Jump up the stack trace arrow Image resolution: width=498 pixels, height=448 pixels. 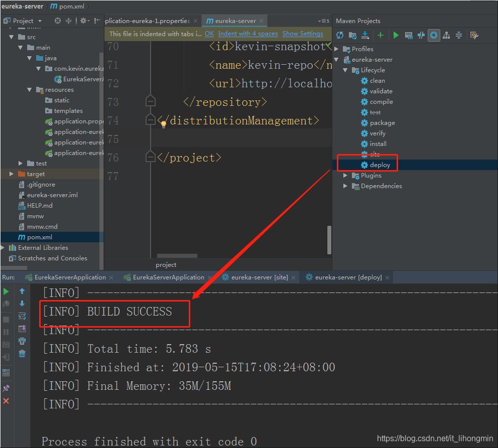point(22,291)
